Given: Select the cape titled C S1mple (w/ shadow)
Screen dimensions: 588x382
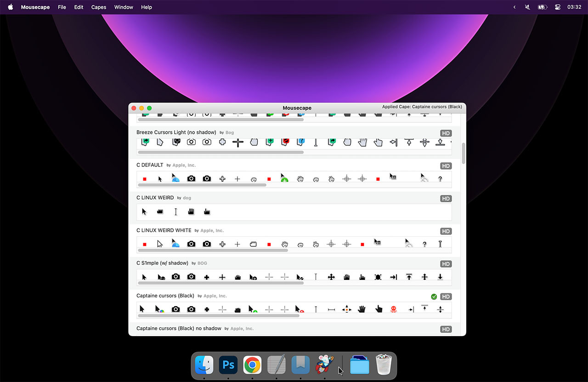Looking at the screenshot, I should (162, 263).
